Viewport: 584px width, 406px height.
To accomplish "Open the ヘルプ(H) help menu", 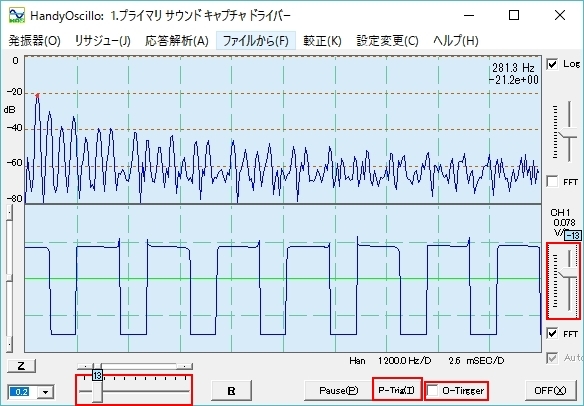I will (456, 41).
